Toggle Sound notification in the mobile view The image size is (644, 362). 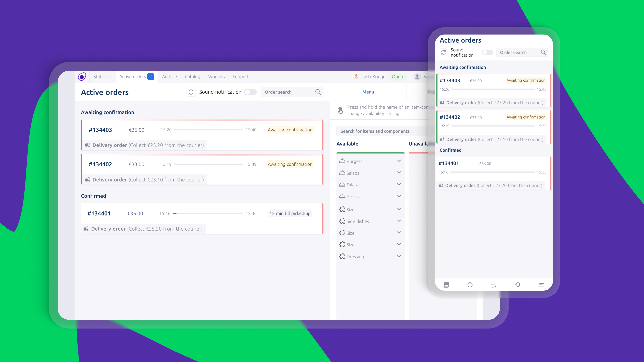[487, 52]
